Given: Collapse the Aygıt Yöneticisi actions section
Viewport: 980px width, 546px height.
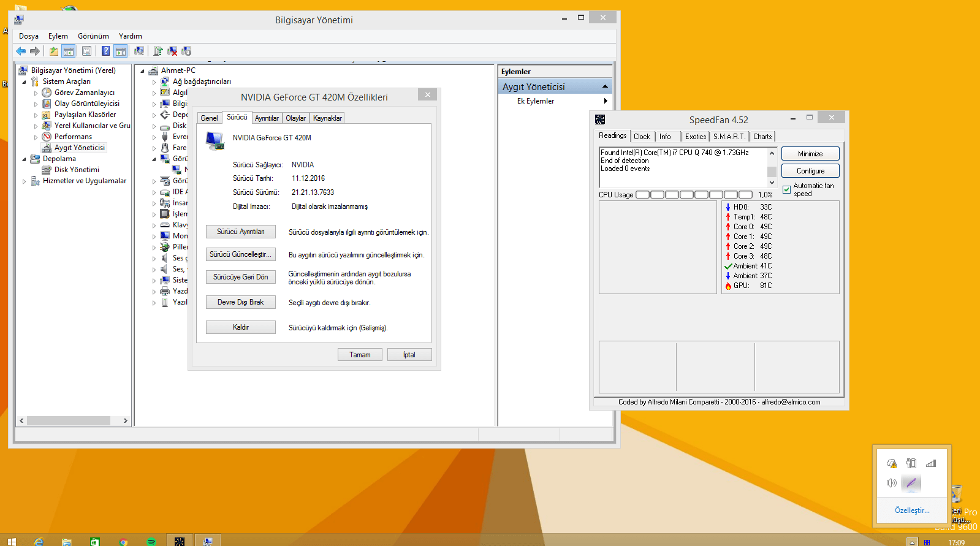Looking at the screenshot, I should (x=606, y=86).
